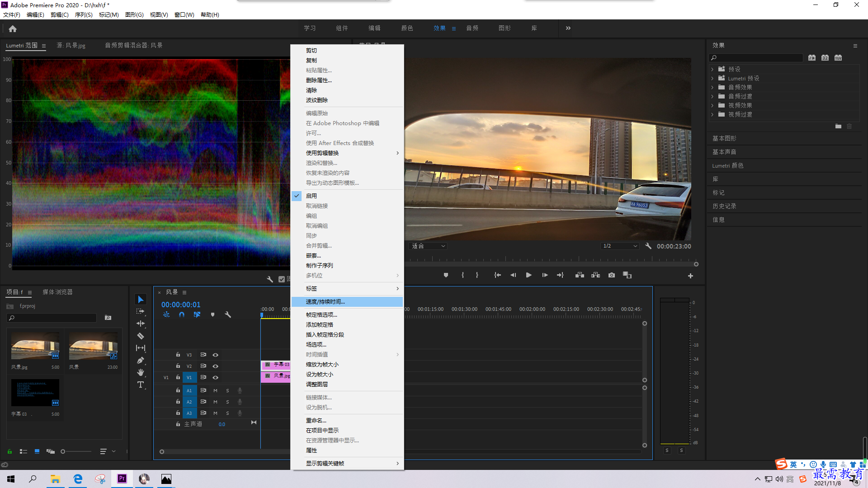The width and height of the screenshot is (868, 488).
Task: Choose 复制 in context menu
Action: pos(347,61)
